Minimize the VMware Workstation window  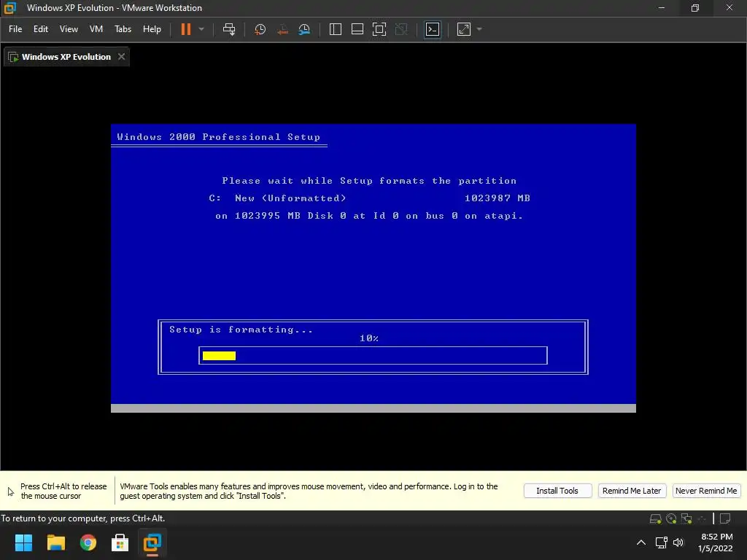point(662,8)
